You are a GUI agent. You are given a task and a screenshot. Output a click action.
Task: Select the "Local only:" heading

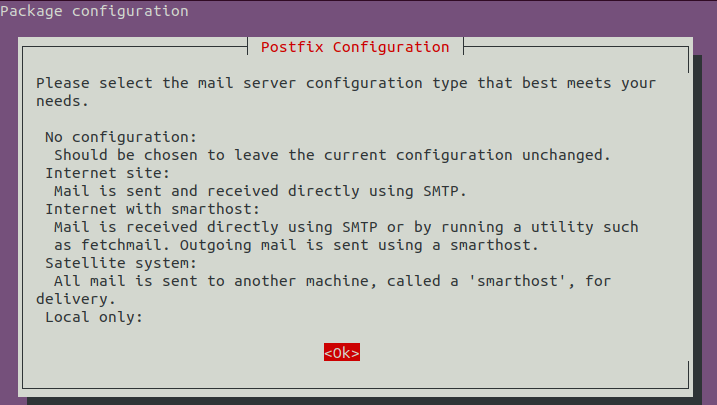click(95, 317)
